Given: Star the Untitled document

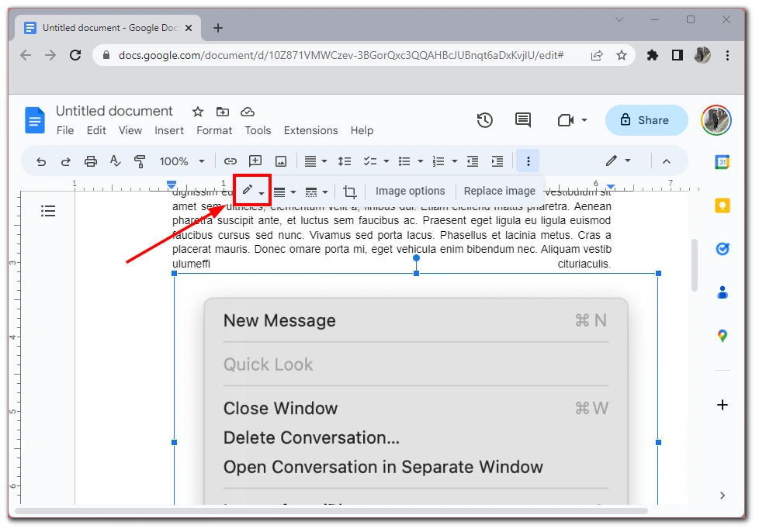Looking at the screenshot, I should (198, 112).
